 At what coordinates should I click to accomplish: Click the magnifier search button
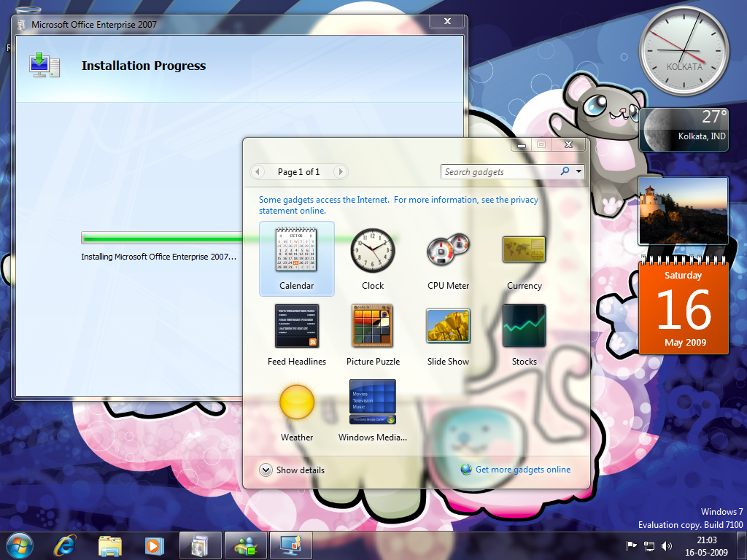point(565,172)
